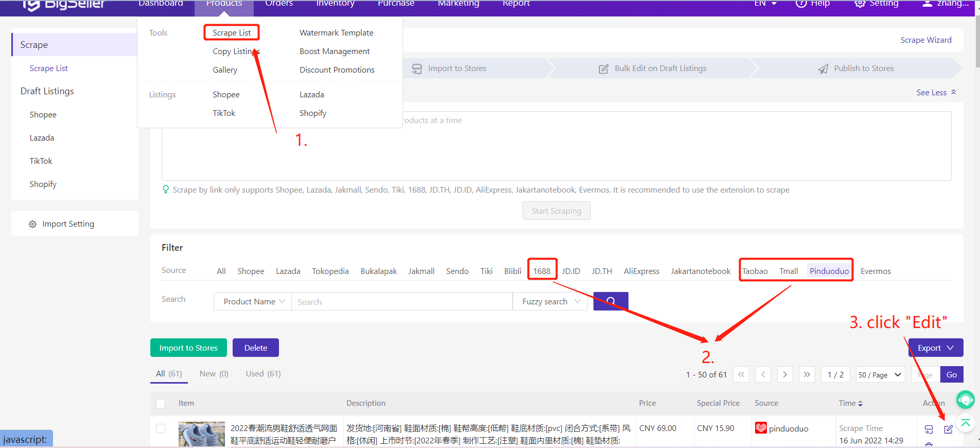
Task: Click the Delete button
Action: 256,348
